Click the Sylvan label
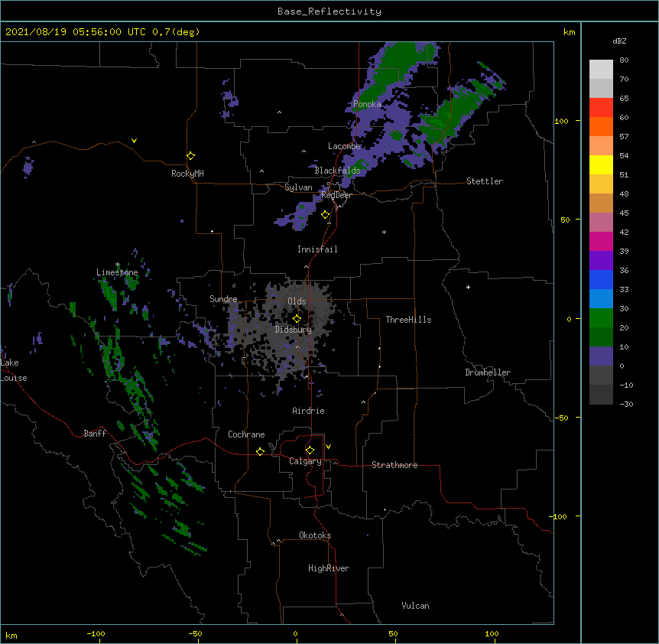This screenshot has height=644, width=659. pyautogui.click(x=298, y=187)
